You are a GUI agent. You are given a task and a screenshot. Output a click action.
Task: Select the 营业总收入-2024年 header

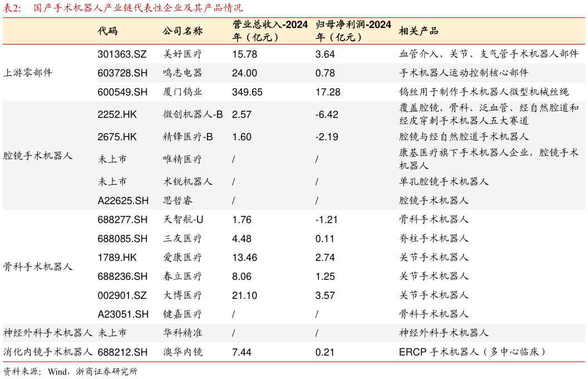coord(268,30)
